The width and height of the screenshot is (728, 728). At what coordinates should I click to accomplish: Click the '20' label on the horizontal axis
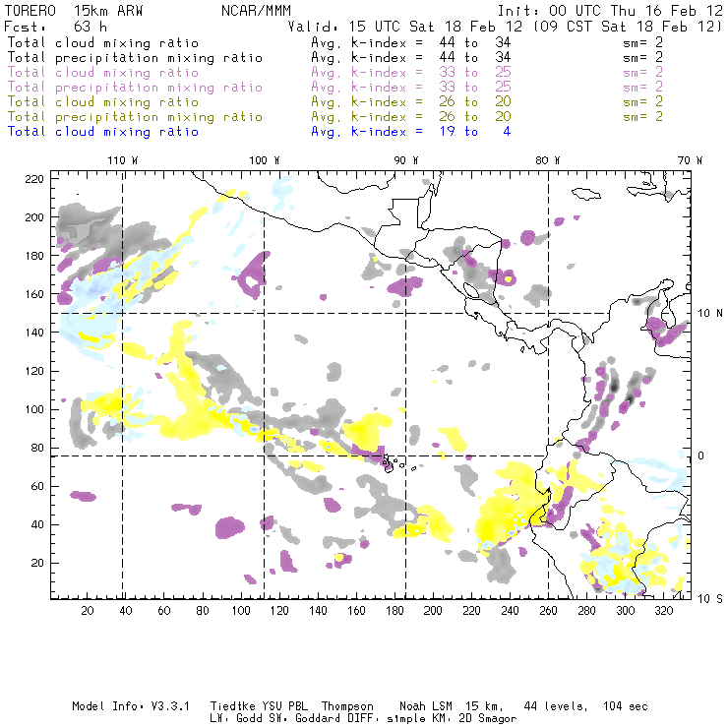(x=88, y=611)
